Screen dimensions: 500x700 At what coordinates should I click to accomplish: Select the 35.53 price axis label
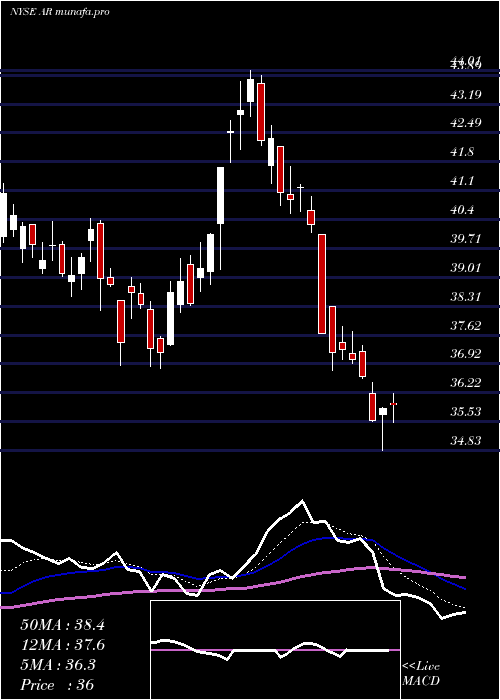pyautogui.click(x=466, y=412)
